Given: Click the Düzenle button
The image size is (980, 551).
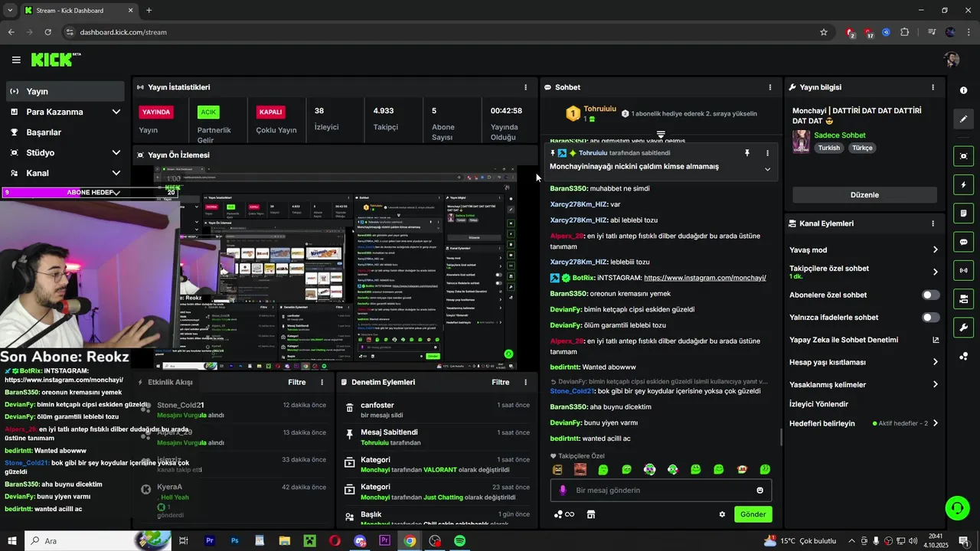Looking at the screenshot, I should click(x=864, y=195).
